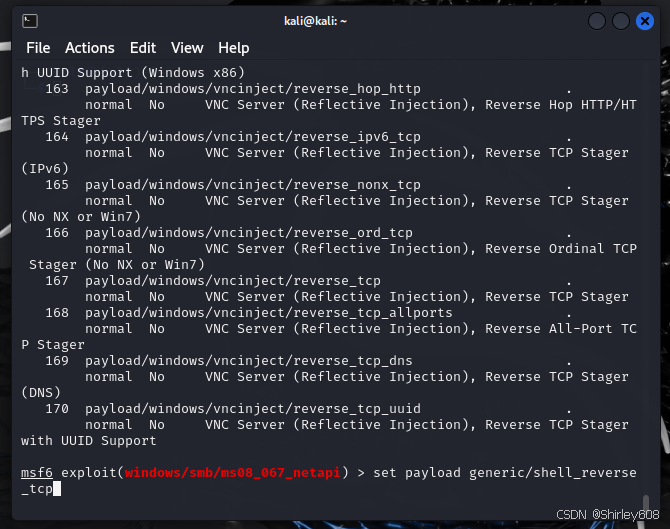Click the terminal cursor after _tcp
670x529 pixels.
pos(57,489)
